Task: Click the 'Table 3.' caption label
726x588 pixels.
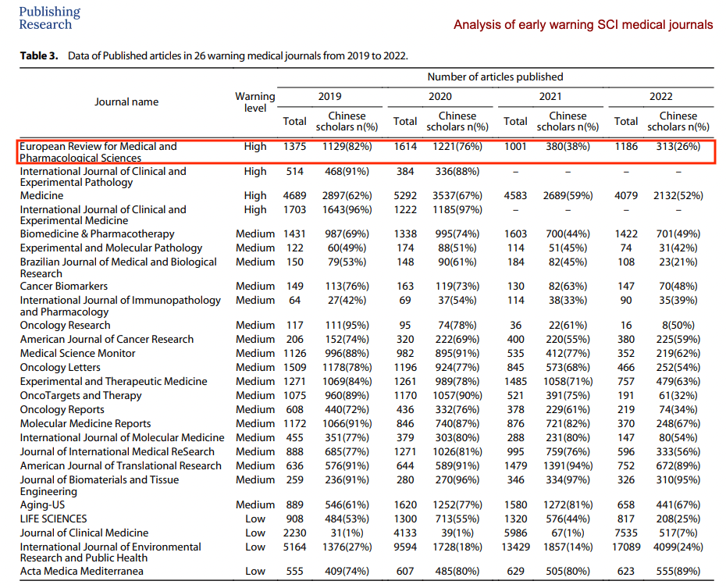Action: click(x=39, y=56)
